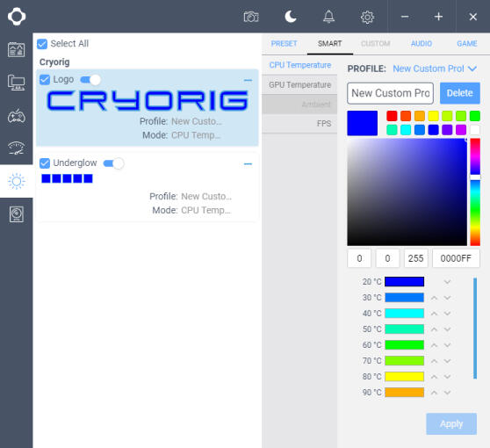Pick the cyan preset swatch

[x=406, y=129]
